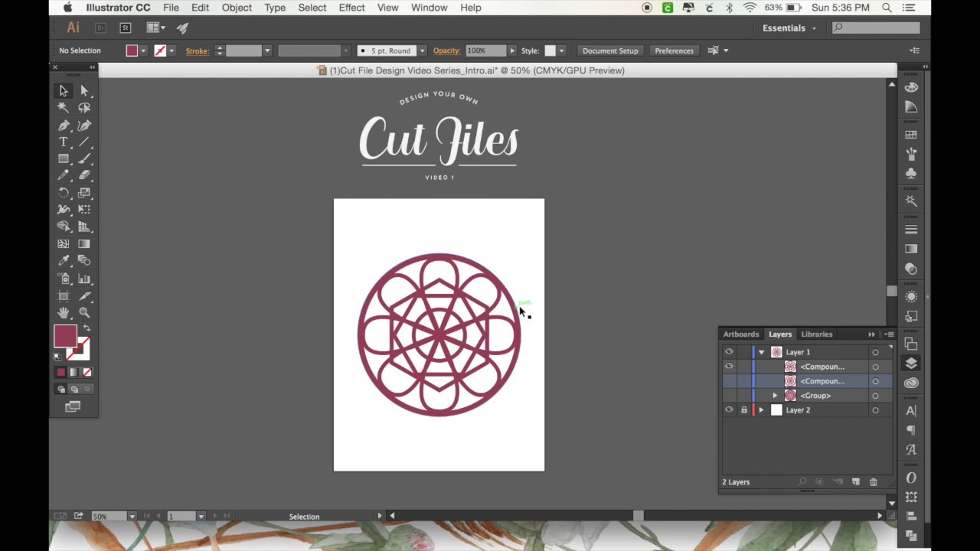
Task: Pick the Eyedropper tool
Action: coord(64,261)
